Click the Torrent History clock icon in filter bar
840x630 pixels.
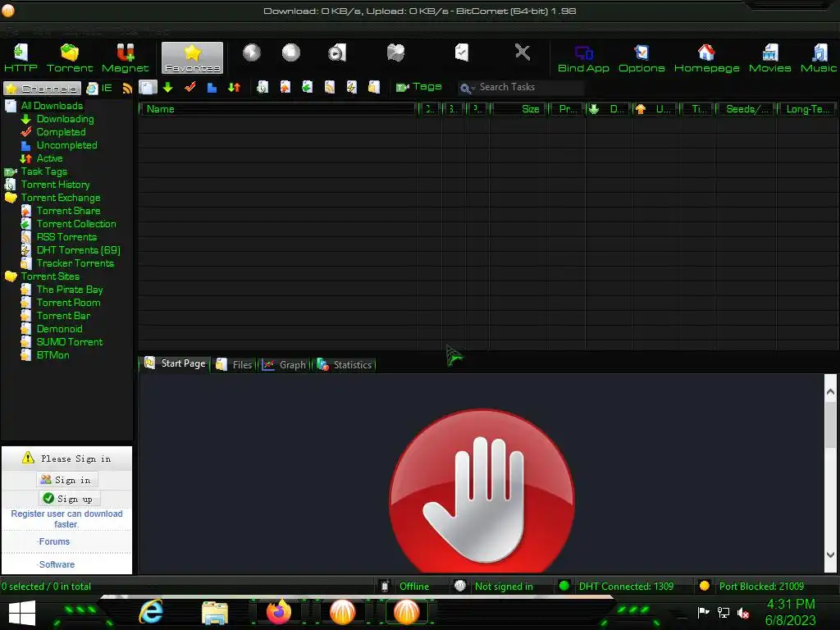[x=262, y=87]
